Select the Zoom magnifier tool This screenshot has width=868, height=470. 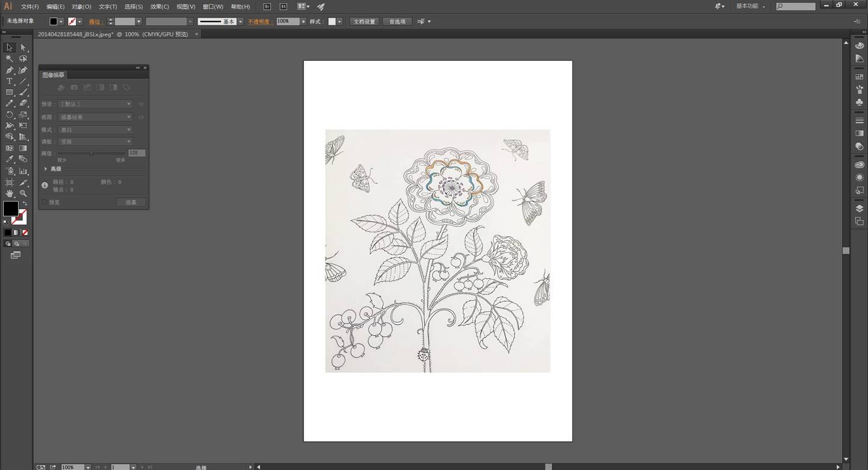[23, 193]
